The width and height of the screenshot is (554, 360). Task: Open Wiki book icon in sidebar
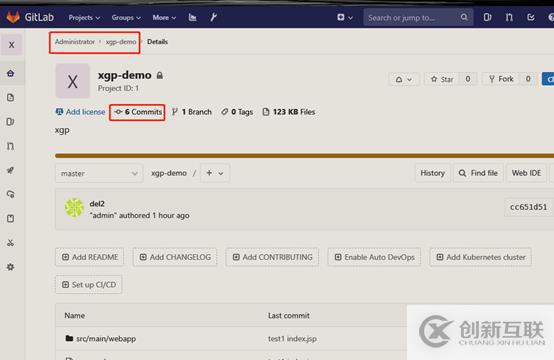point(11,218)
